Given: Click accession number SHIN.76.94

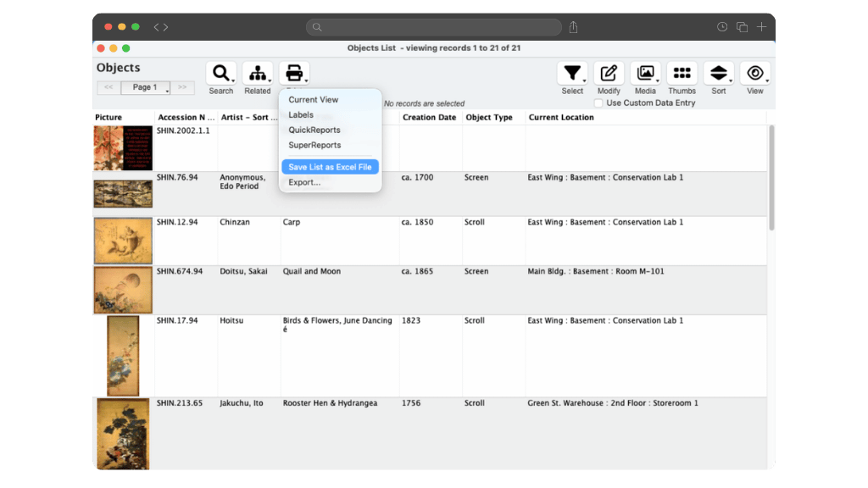Looking at the screenshot, I should (x=177, y=178).
